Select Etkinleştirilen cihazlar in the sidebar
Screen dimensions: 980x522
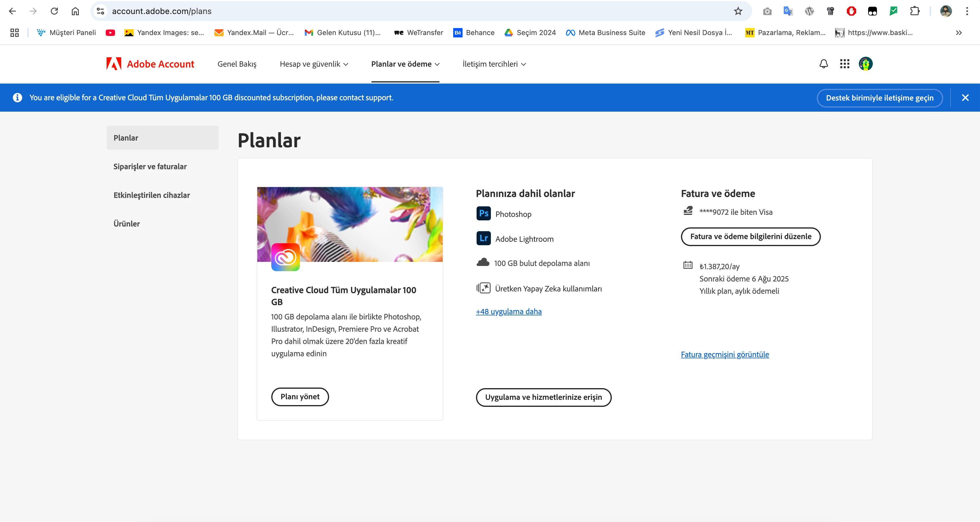pos(152,195)
